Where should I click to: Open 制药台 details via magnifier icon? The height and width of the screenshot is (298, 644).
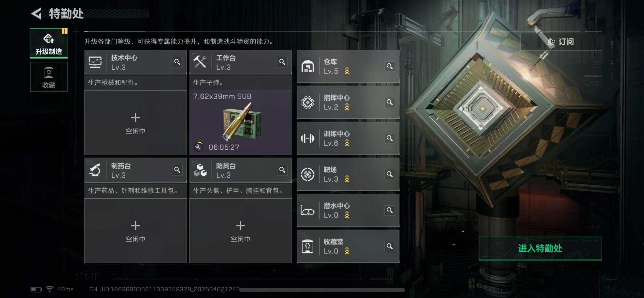177,170
